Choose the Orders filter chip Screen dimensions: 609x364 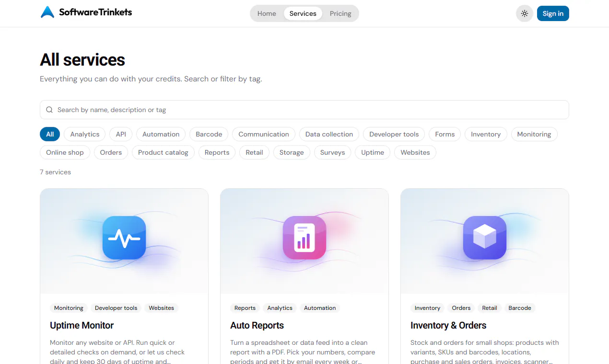(x=111, y=152)
